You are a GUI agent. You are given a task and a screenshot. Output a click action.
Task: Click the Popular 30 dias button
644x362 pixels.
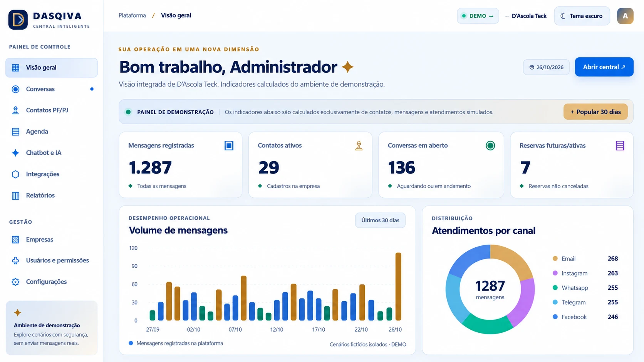pos(595,112)
